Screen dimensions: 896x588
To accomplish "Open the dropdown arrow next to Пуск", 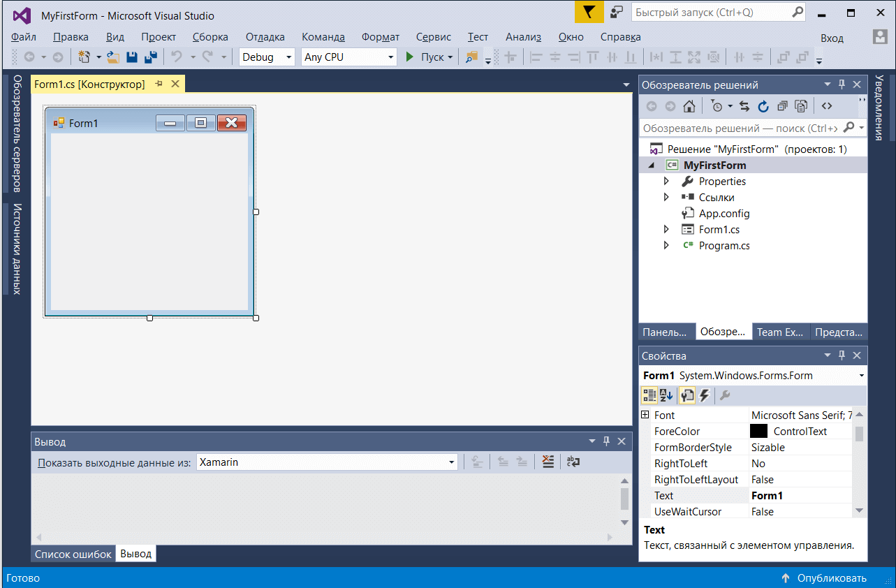I will 450,57.
